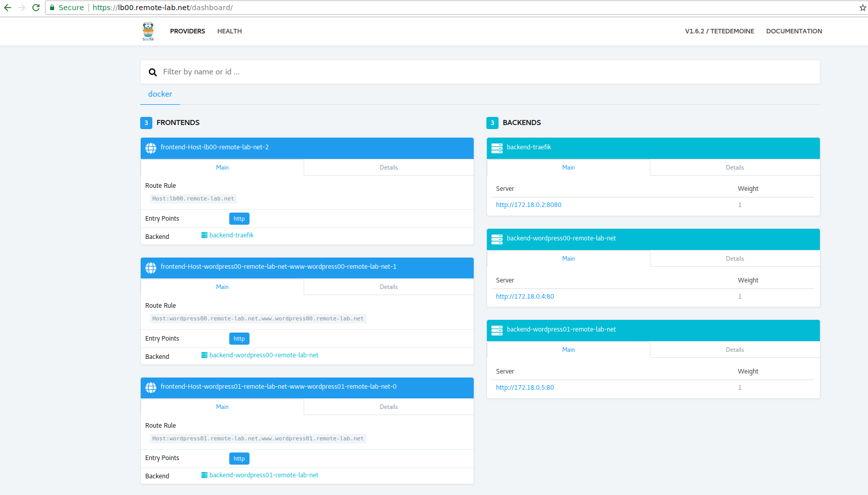Click the http entry point of wordpress01 frontend

tap(239, 459)
